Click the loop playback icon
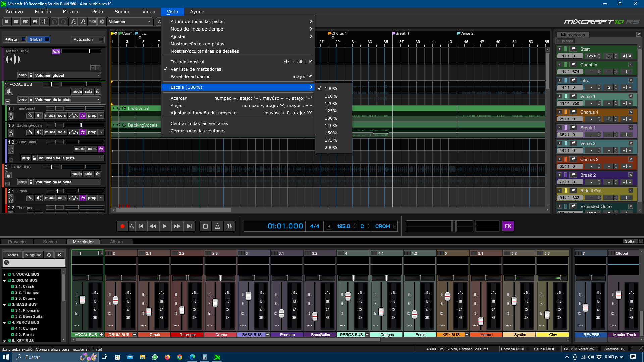 coord(205,226)
